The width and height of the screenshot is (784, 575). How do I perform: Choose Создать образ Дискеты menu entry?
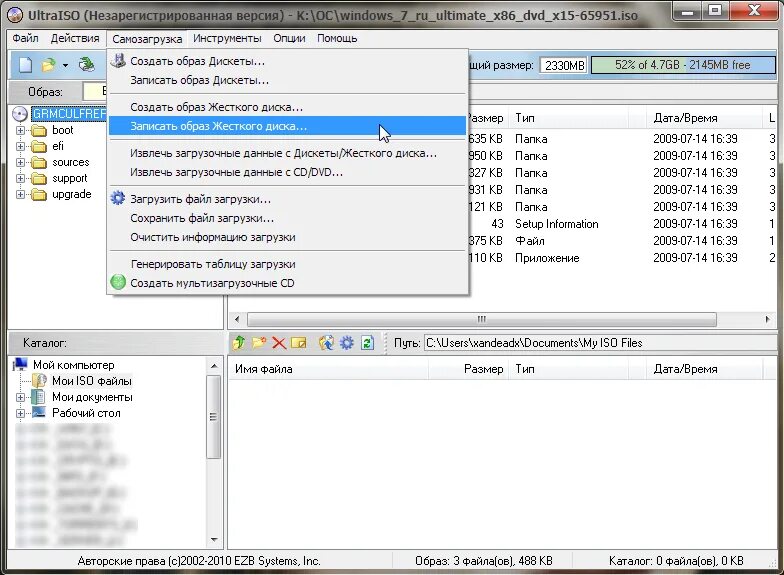[288, 61]
